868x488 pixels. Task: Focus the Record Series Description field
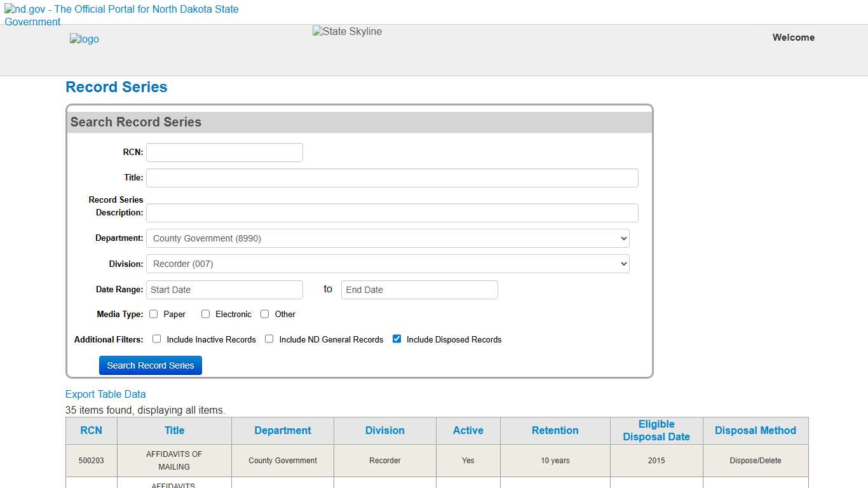coord(391,212)
